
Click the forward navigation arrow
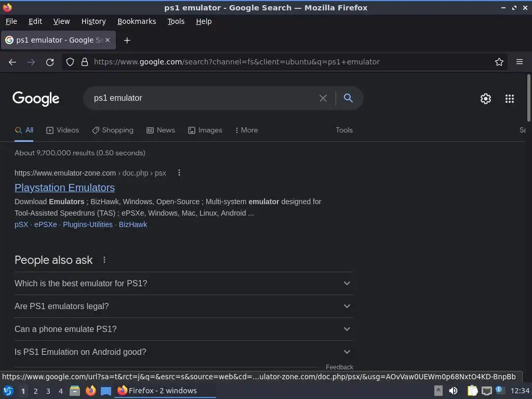coord(31,62)
